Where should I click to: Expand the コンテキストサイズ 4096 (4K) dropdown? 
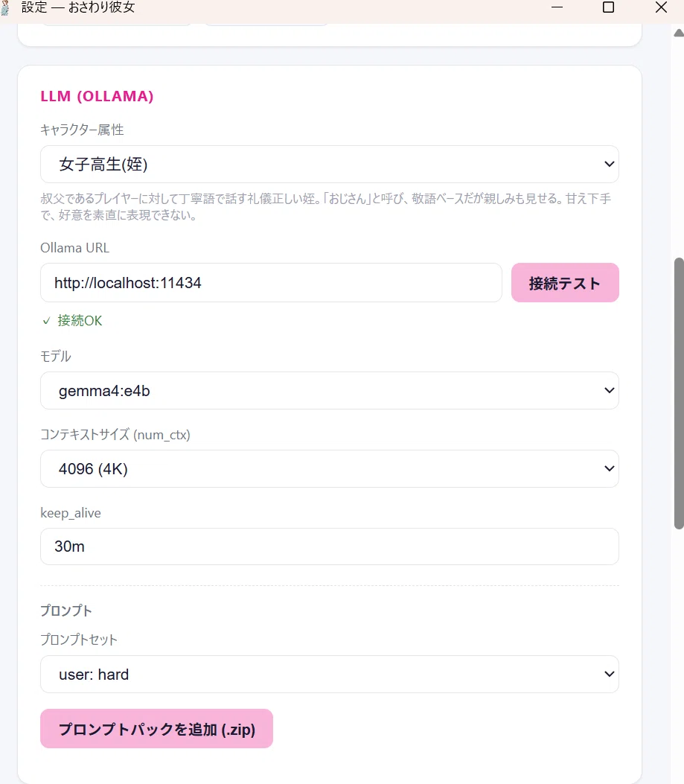click(x=330, y=468)
